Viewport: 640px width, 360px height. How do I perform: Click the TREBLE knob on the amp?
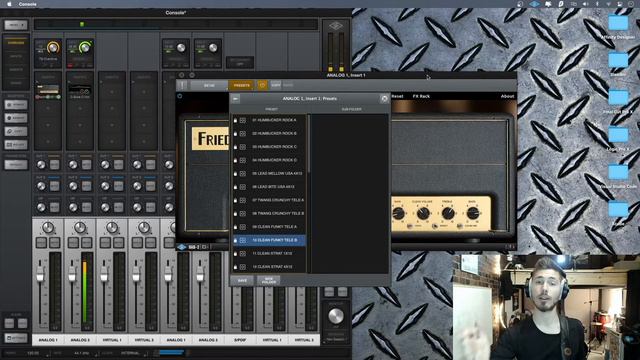448,213
